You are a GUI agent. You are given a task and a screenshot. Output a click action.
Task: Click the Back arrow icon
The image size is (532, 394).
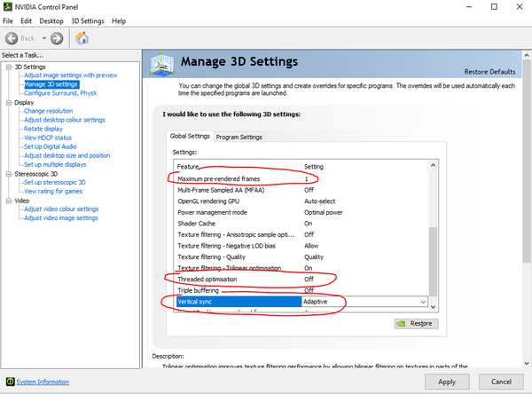tap(12, 38)
